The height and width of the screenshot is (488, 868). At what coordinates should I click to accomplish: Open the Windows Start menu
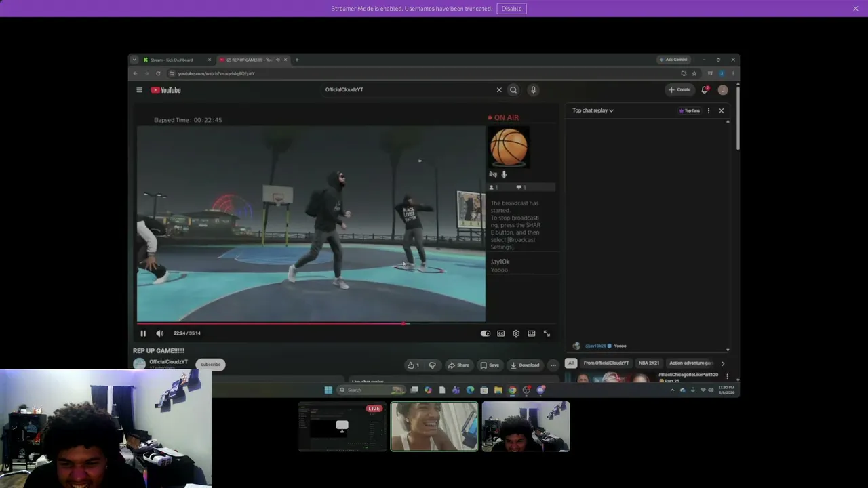328,390
